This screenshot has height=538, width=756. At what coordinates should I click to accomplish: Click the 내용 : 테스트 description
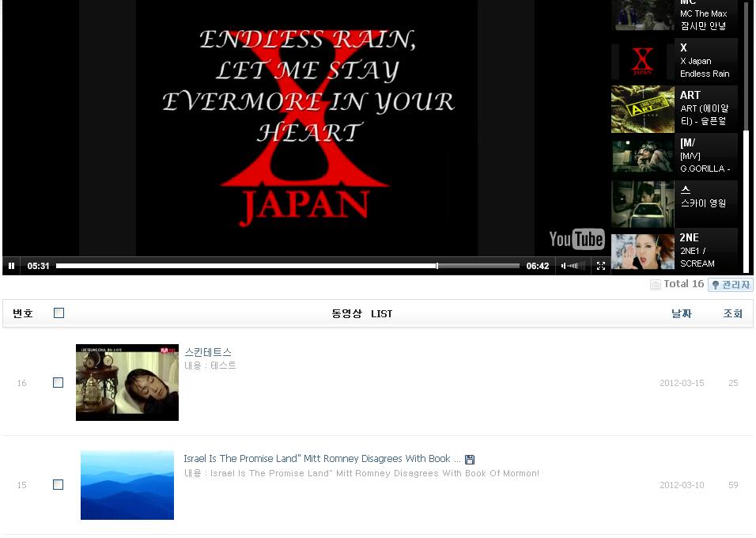[x=210, y=366]
